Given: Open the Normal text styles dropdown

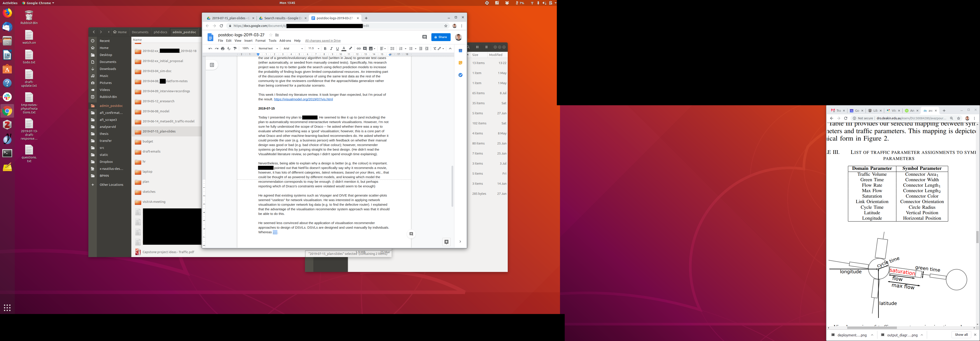Looking at the screenshot, I should 268,49.
